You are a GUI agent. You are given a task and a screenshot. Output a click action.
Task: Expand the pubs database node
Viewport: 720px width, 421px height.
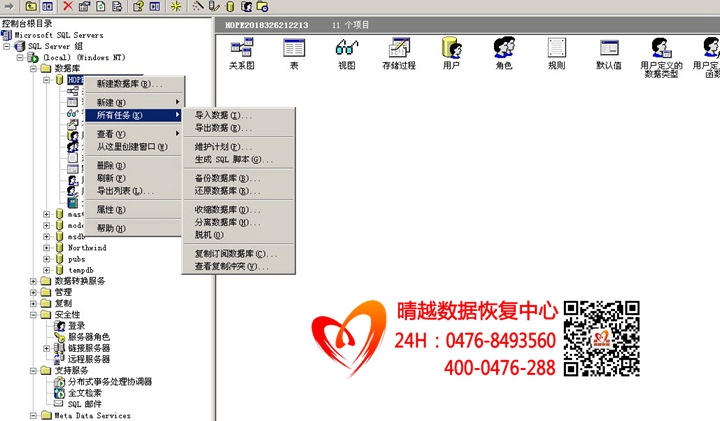(46, 259)
